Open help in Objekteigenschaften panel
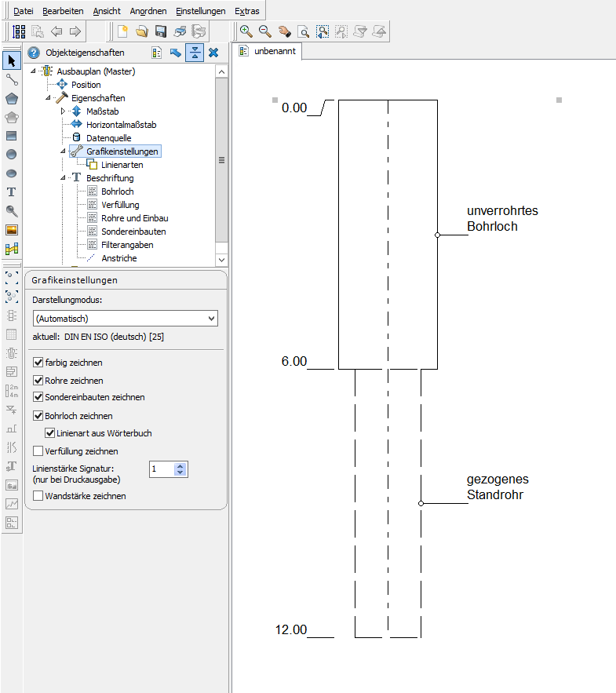The height and width of the screenshot is (693, 616). pyautogui.click(x=34, y=53)
